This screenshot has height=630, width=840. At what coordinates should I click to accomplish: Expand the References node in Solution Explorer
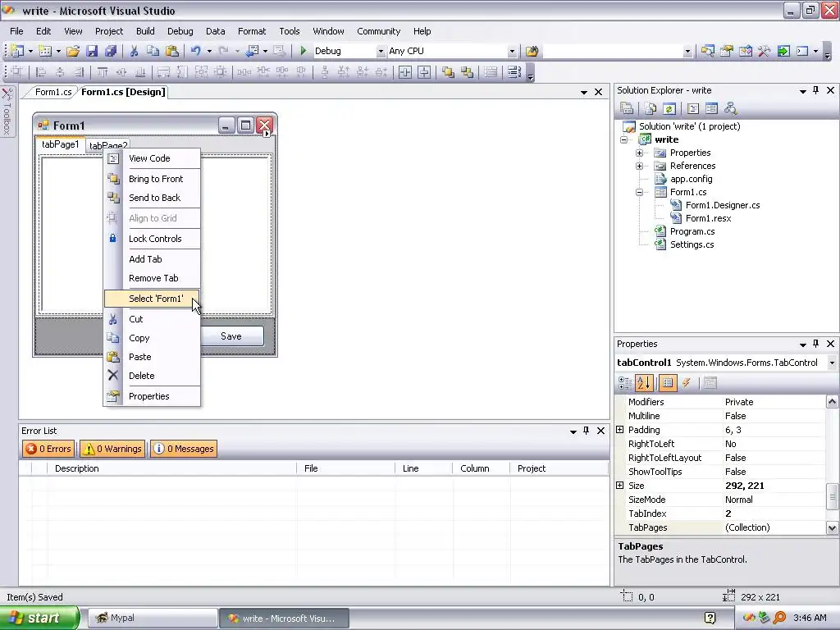[x=639, y=166]
